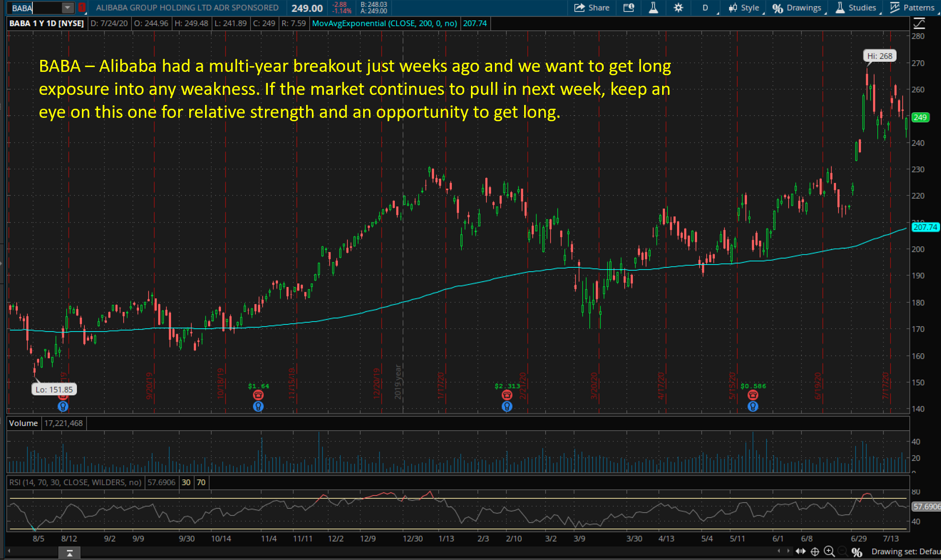The height and width of the screenshot is (560, 941).
Task: Click the RSI 30 oversold value box
Action: (186, 482)
